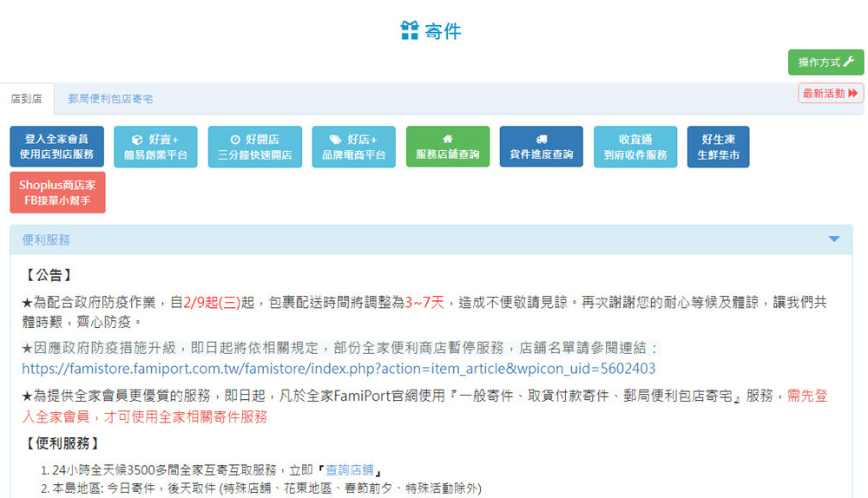The image size is (868, 498).
Task: Open 好店+ 品牌電商平台 button
Action: 354,147
